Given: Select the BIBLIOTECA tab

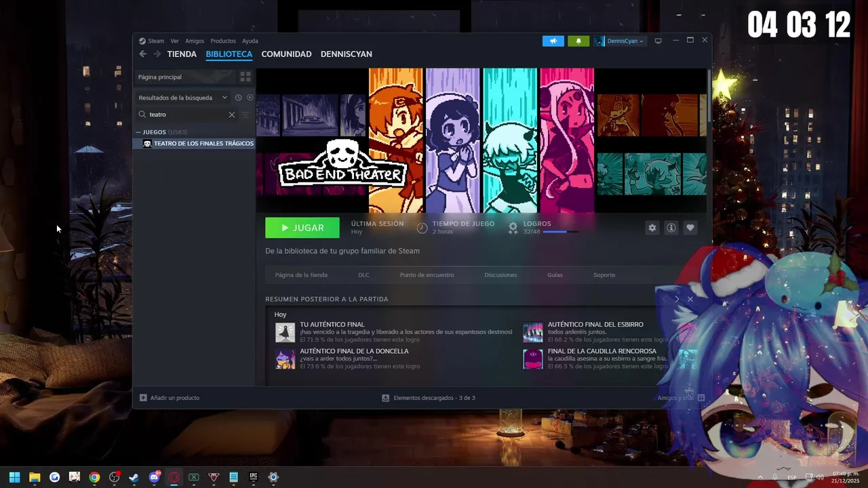Looking at the screenshot, I should pos(229,54).
